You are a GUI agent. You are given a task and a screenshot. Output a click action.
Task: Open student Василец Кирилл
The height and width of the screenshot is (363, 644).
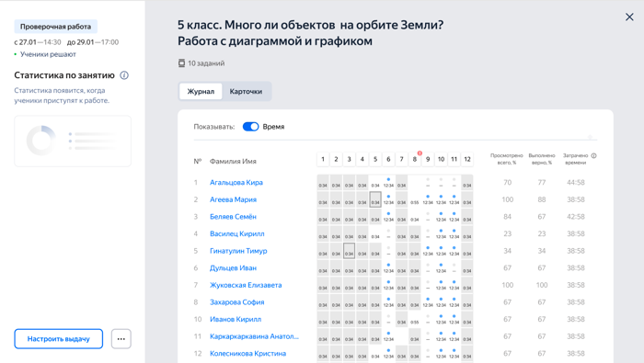click(237, 233)
